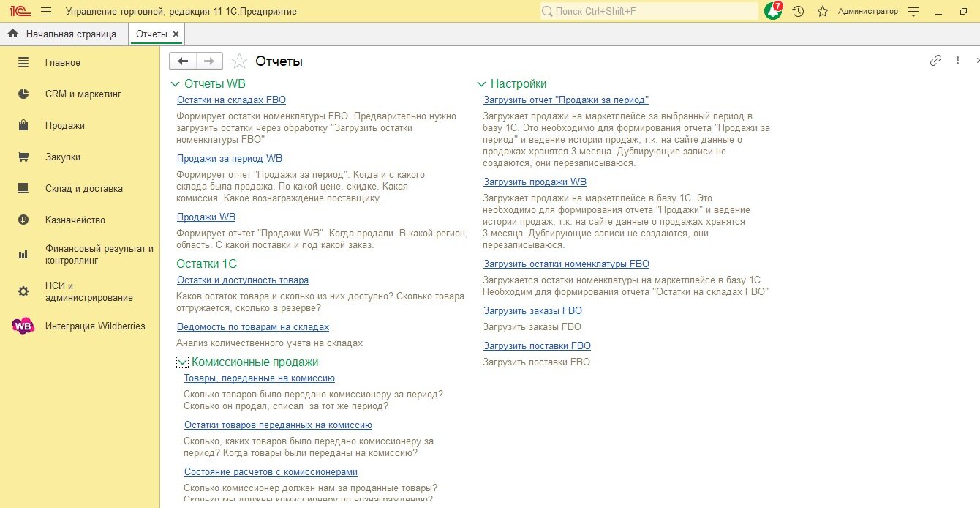
Task: Open the history clock icon
Action: 799,12
